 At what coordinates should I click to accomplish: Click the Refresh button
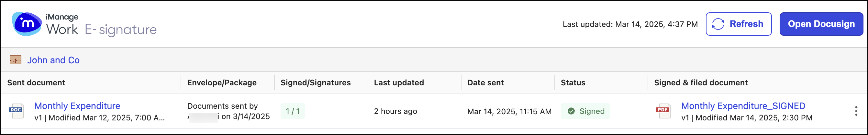pyautogui.click(x=738, y=24)
